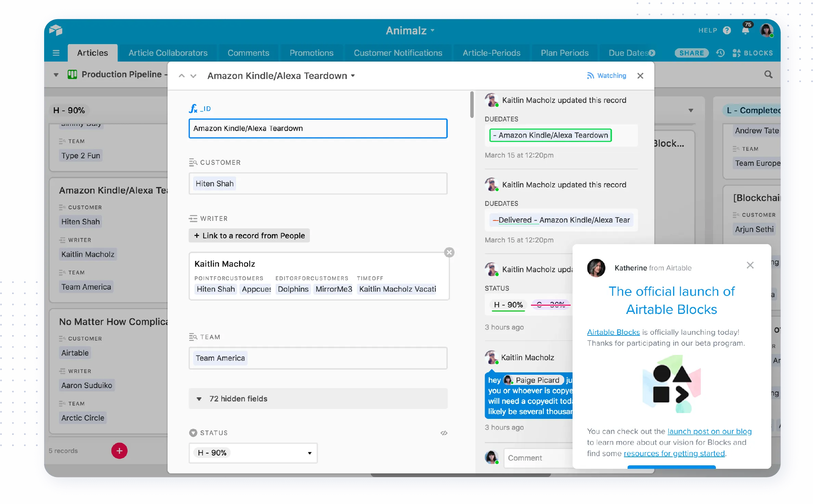This screenshot has width=813, height=504.
Task: Switch to the Due Dates tab
Action: point(628,53)
